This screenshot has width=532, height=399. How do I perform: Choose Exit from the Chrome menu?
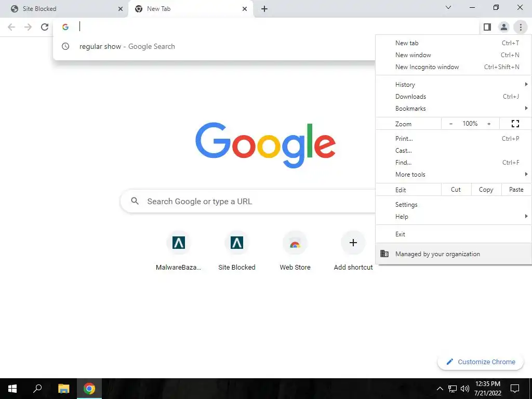454,234
